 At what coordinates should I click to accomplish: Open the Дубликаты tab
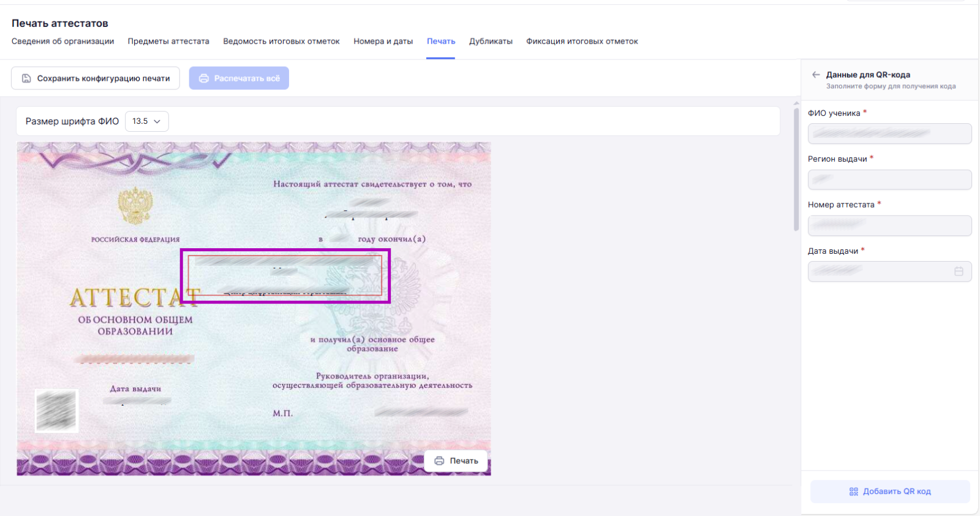pos(491,42)
